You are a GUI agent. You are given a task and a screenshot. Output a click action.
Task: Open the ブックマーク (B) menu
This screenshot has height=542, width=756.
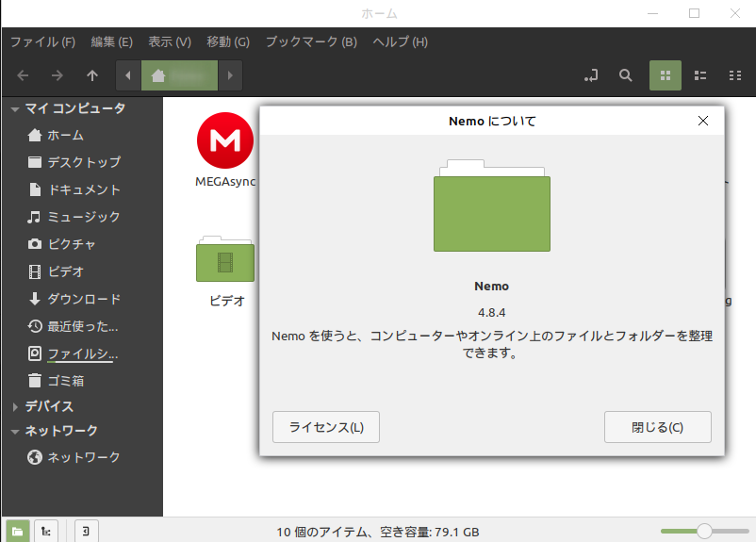(x=311, y=42)
